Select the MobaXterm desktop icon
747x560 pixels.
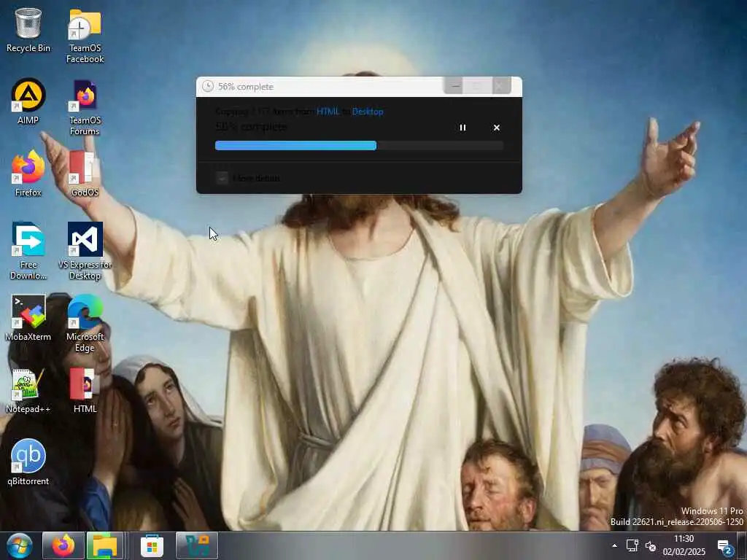coord(28,318)
